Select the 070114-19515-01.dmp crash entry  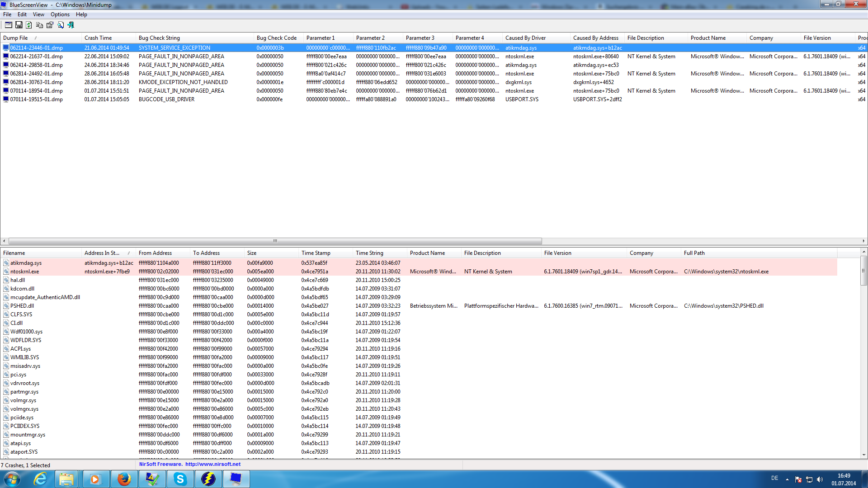click(36, 99)
